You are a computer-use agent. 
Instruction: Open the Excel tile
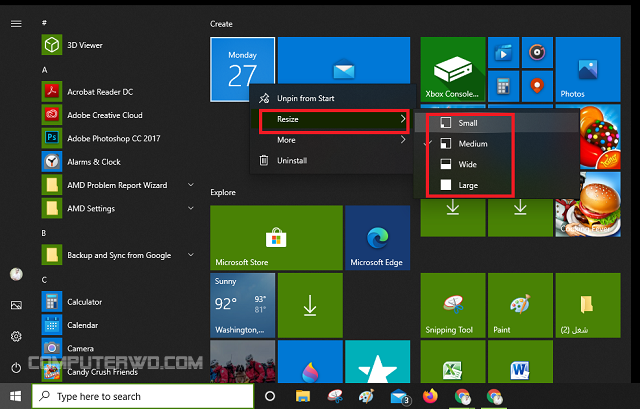pyautogui.click(x=453, y=362)
